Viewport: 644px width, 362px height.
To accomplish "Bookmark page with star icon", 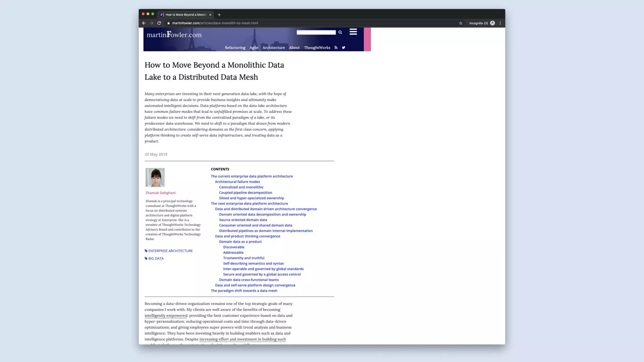I will tap(461, 23).
